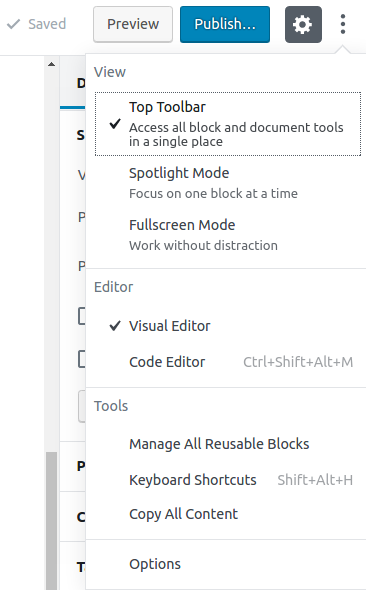Click the scrollbar up arrow
This screenshot has width=366, height=590.
coord(52,64)
